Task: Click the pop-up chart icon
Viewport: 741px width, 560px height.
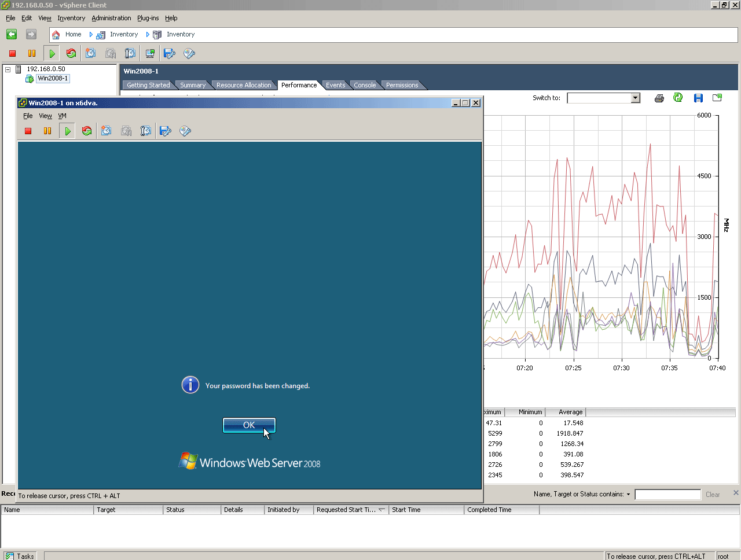Action: 717,98
